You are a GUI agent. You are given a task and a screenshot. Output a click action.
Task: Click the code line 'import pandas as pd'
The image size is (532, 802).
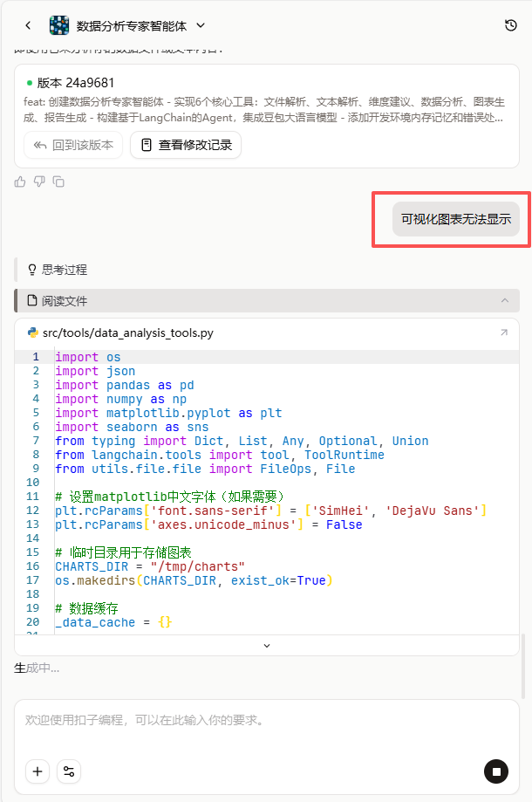click(x=125, y=385)
